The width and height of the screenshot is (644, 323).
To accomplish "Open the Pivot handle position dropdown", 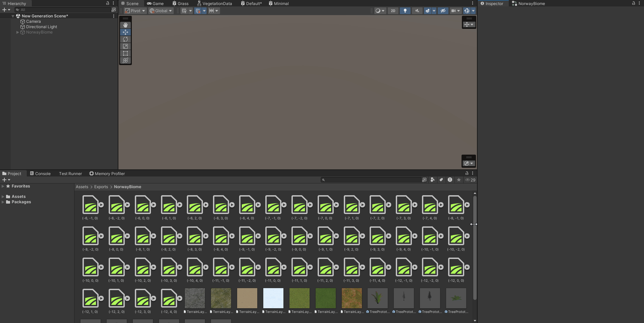I will (135, 11).
